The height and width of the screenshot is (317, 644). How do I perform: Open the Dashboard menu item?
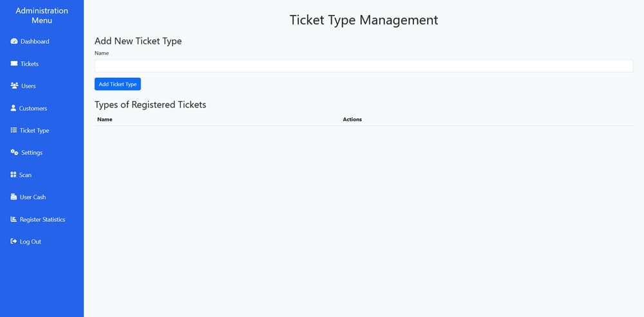[35, 42]
